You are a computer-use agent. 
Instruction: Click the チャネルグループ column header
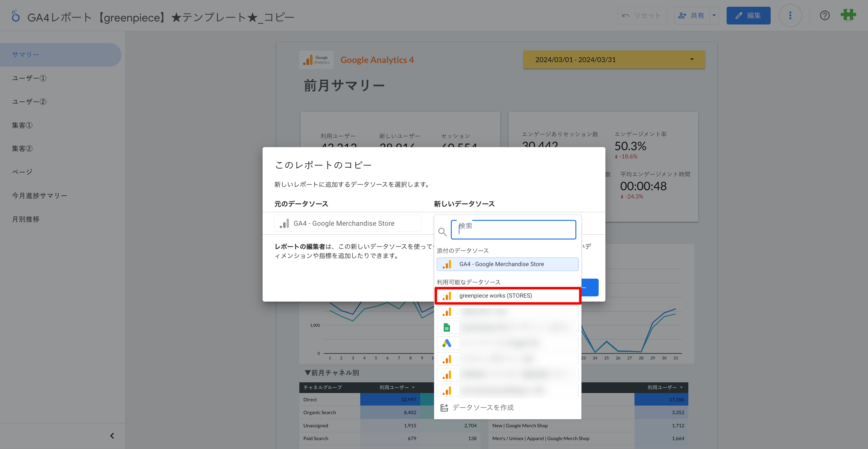click(x=323, y=387)
